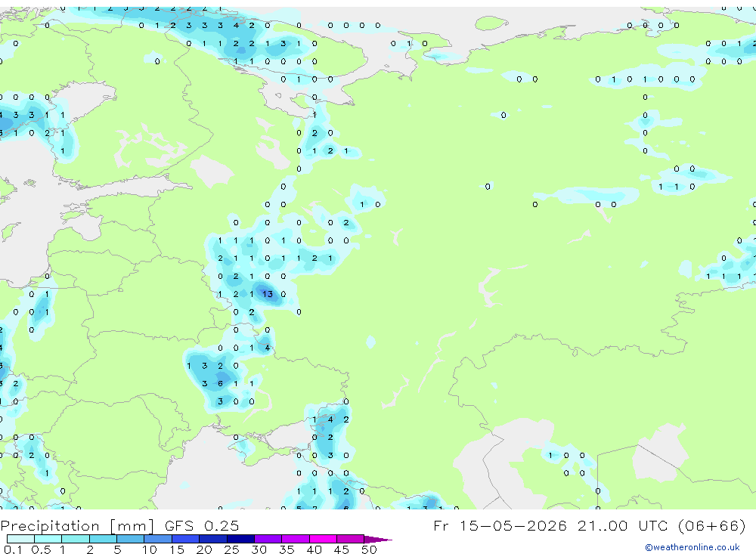
Task: Select the 35–40 mm purple legend swatch
Action: coord(295,539)
